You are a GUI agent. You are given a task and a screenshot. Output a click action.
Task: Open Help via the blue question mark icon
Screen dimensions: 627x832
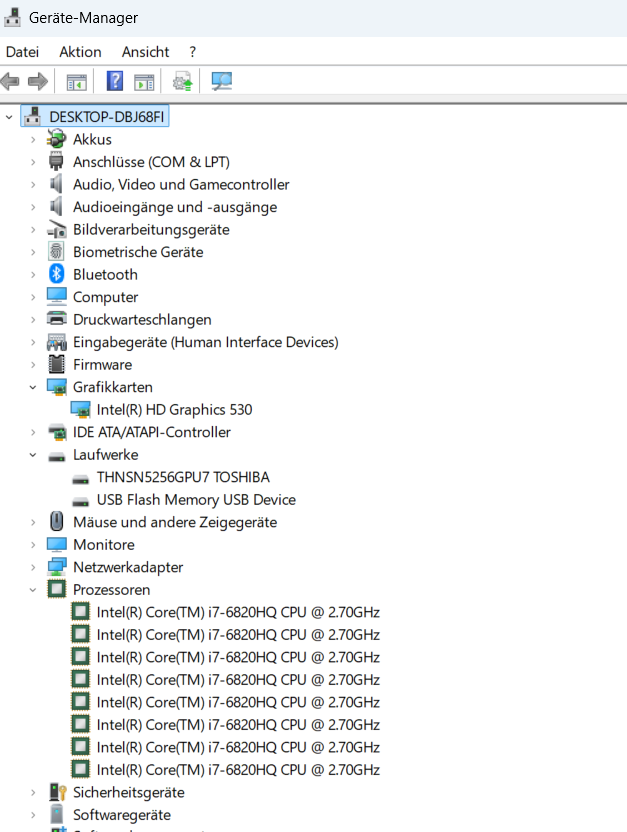click(x=115, y=81)
